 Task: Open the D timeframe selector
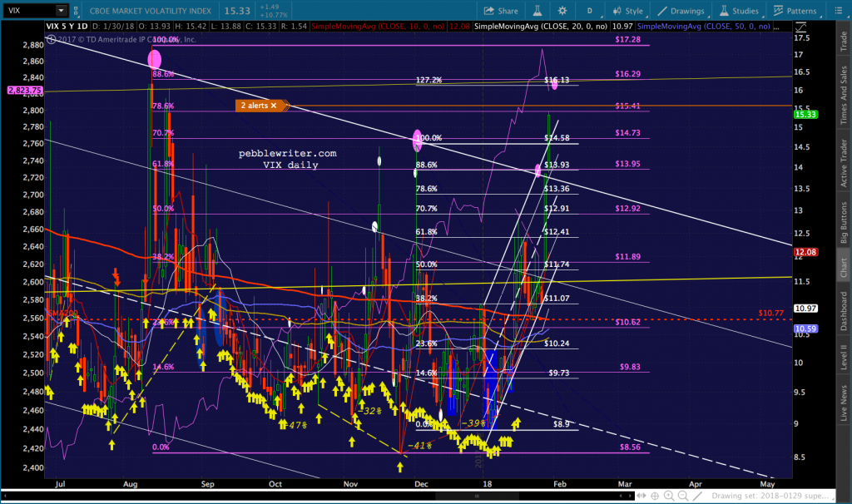590,11
